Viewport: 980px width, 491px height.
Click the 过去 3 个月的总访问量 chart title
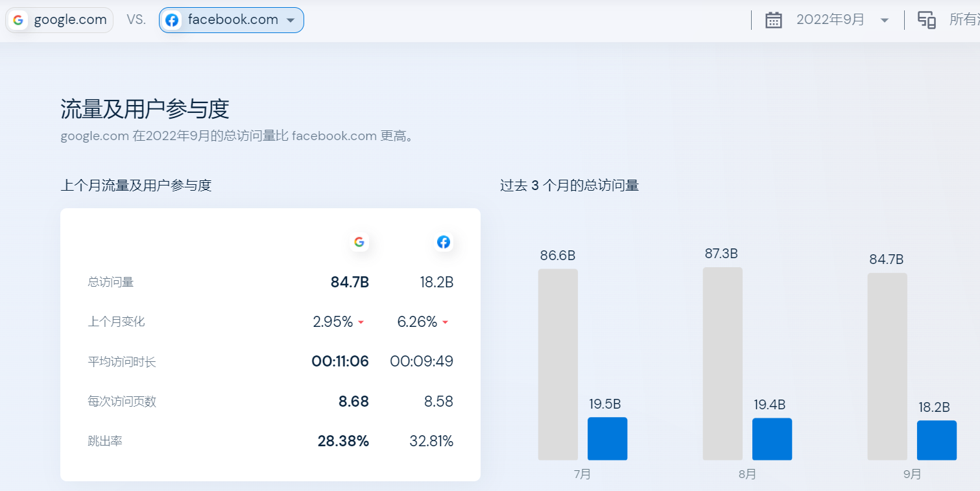[569, 186]
